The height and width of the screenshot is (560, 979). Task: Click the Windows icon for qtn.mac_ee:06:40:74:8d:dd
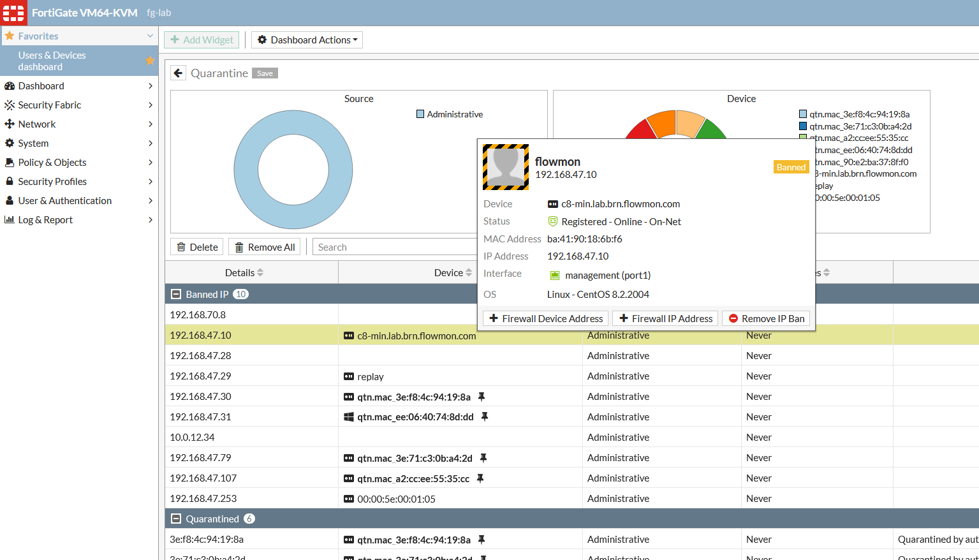349,417
